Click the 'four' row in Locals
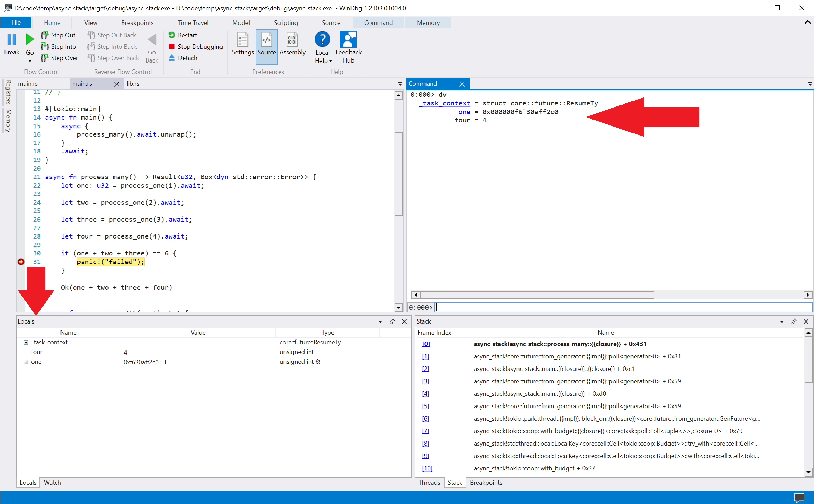Image resolution: width=814 pixels, height=504 pixels. point(214,352)
